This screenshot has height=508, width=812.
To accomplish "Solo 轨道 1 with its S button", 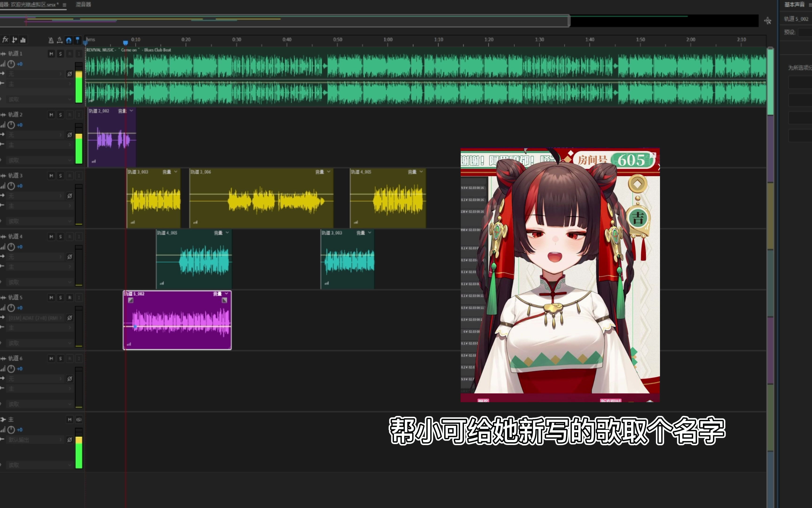I will pyautogui.click(x=60, y=54).
